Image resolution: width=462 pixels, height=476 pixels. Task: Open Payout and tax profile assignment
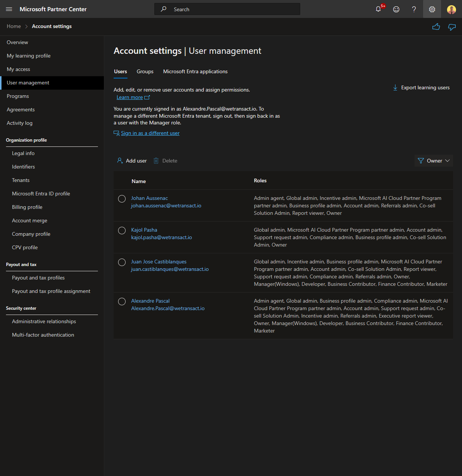(x=52, y=291)
